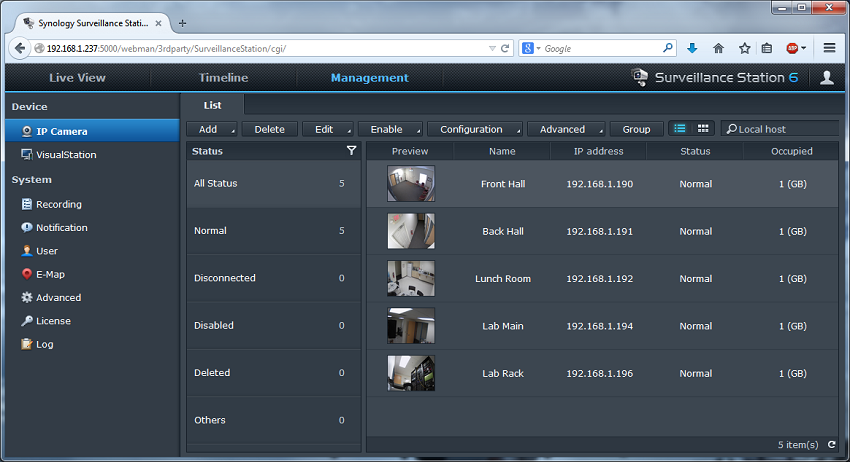Screen dimensions: 850x462
Task: Click the search magnifier in Local host box
Action: [x=732, y=129]
